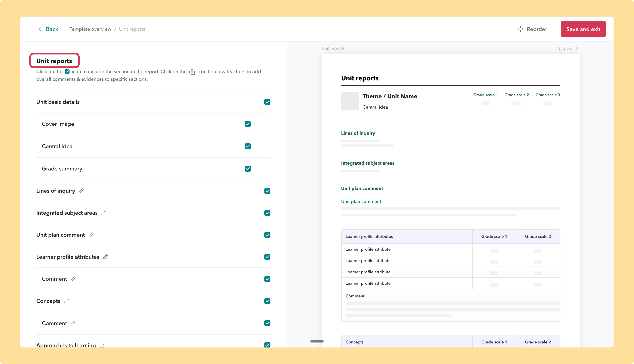Viewport: 634px width, 364px height.
Task: Edit the Lines of inquiry label pencil
Action: (81, 191)
